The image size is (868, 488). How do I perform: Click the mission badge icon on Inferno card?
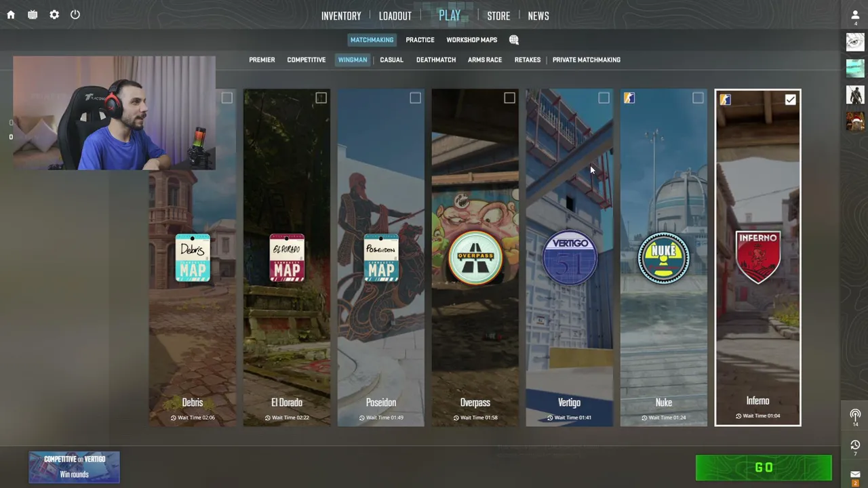725,100
